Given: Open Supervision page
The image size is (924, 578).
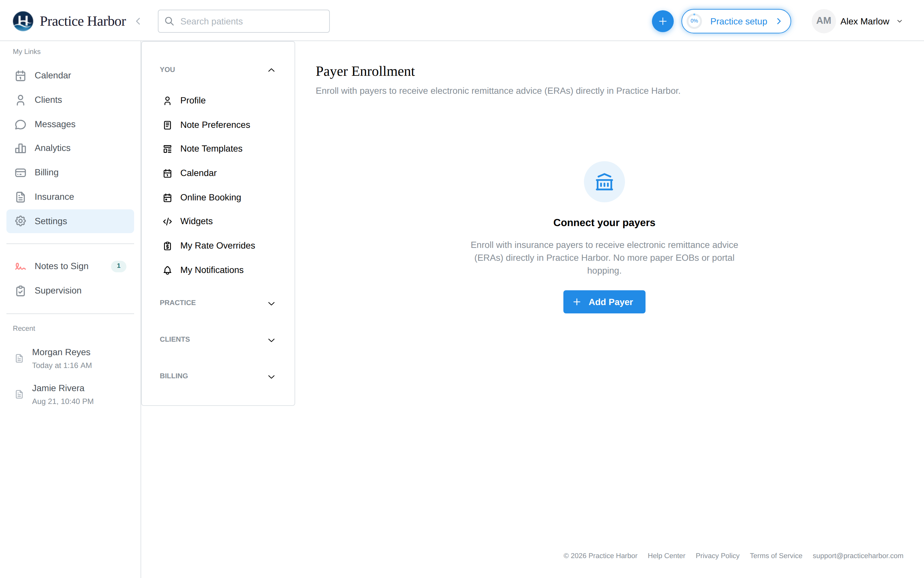Looking at the screenshot, I should click(x=70, y=291).
